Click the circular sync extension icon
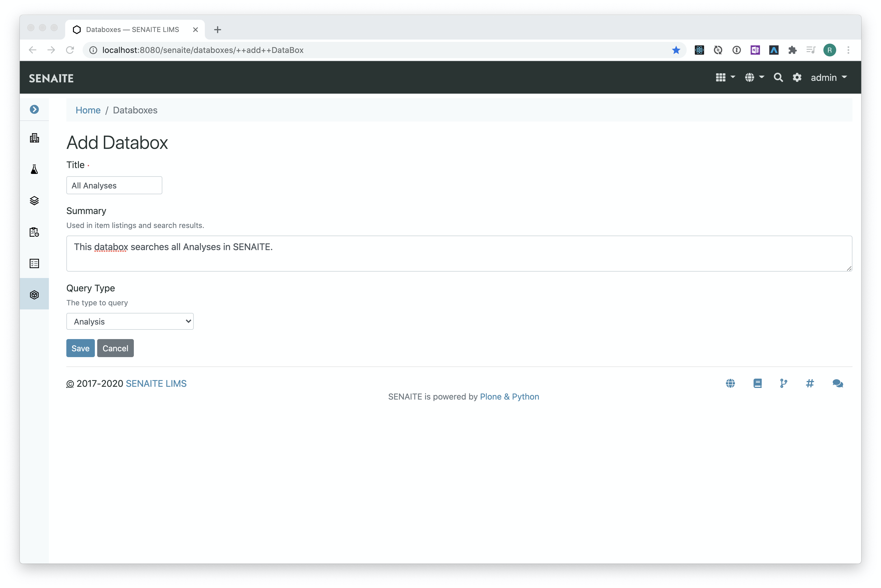This screenshot has height=588, width=881. (x=718, y=50)
